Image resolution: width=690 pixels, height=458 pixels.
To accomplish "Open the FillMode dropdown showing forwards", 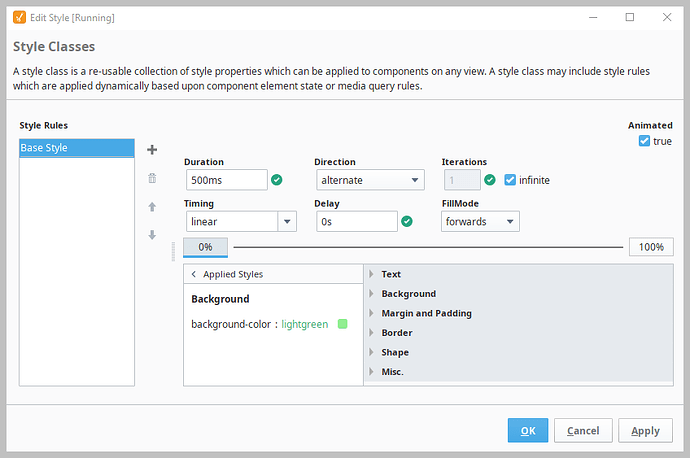I will (x=480, y=222).
